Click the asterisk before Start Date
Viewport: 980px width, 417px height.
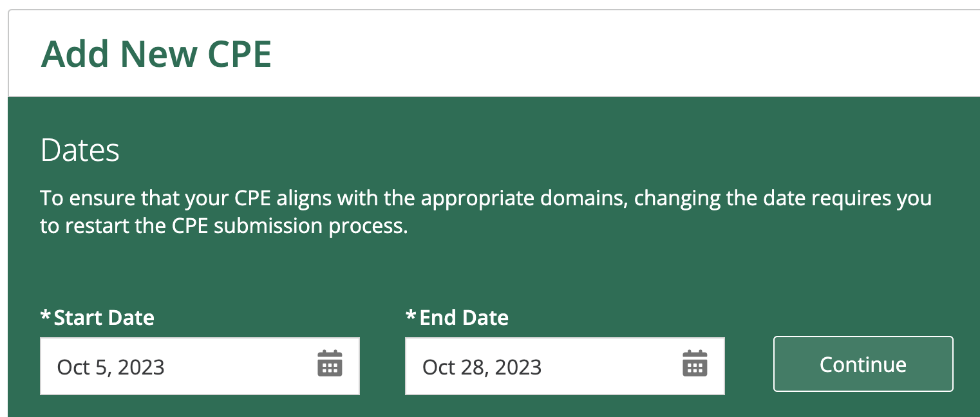pyautogui.click(x=46, y=315)
